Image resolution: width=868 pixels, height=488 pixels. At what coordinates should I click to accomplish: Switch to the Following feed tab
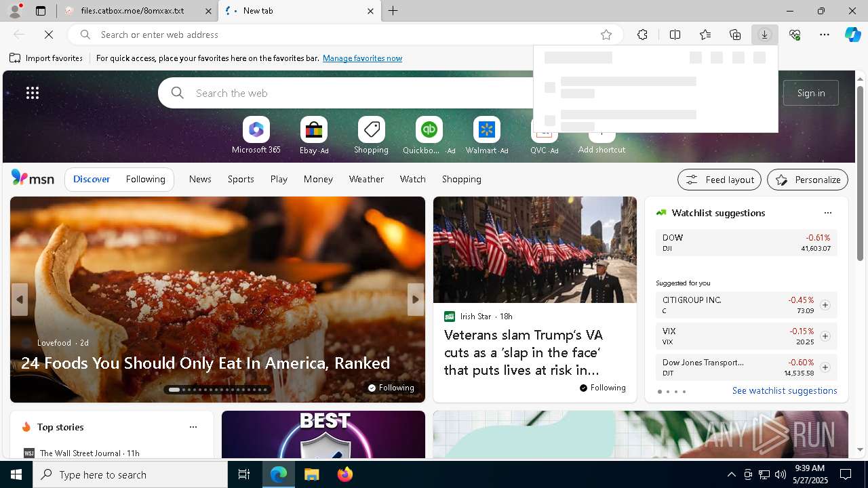click(x=145, y=179)
